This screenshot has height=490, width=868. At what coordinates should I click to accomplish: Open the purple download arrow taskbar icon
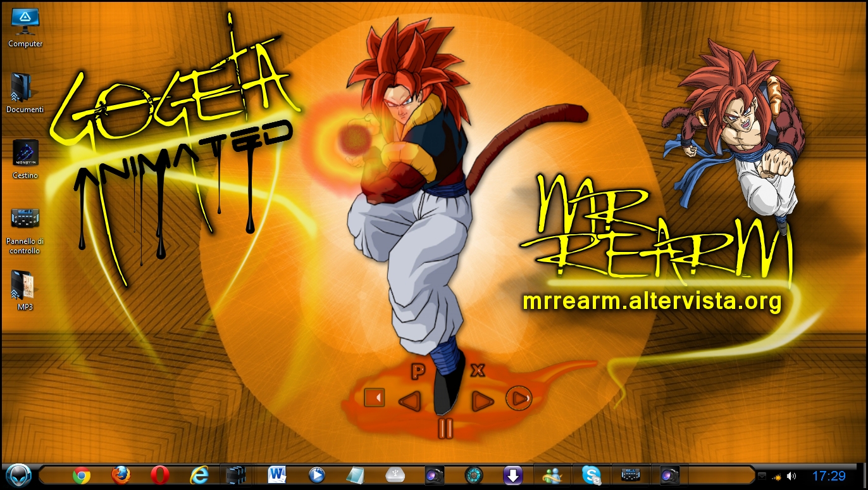click(x=513, y=475)
